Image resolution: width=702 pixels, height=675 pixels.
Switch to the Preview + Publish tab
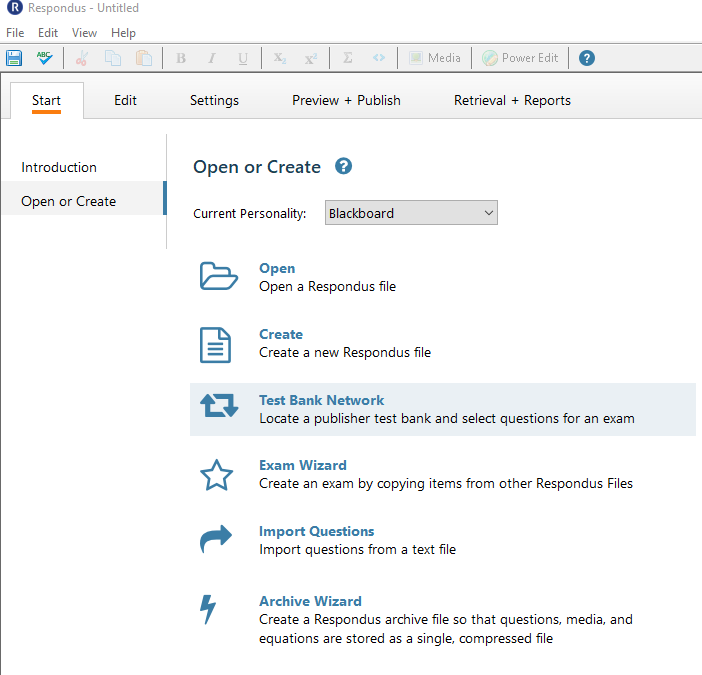point(346,100)
